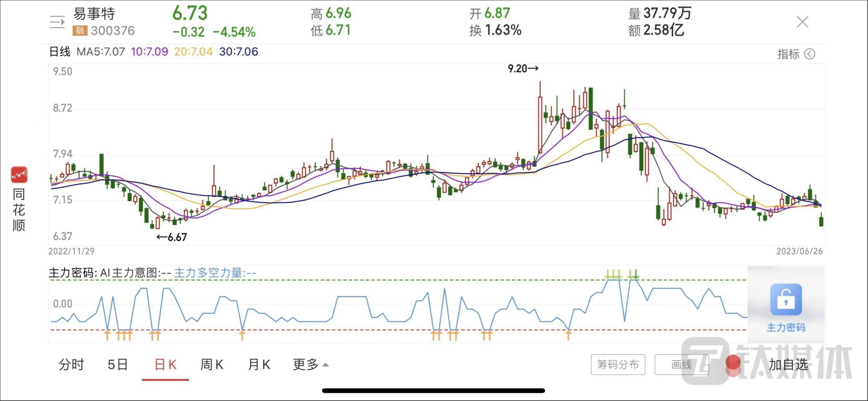Tap the last green candle on 2023/06/26
Viewport: 868px width, 401px height.
[x=821, y=221]
